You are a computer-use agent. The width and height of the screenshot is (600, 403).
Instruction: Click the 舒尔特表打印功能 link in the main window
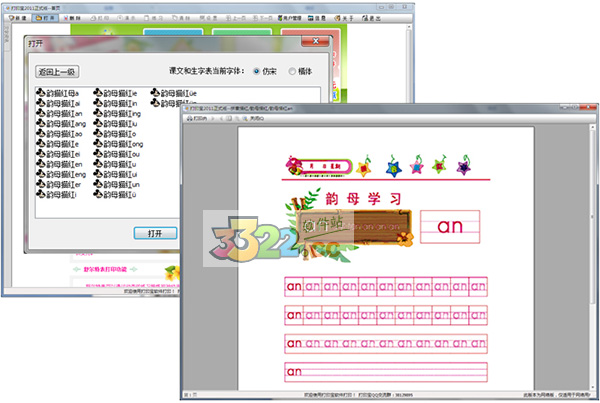105,269
